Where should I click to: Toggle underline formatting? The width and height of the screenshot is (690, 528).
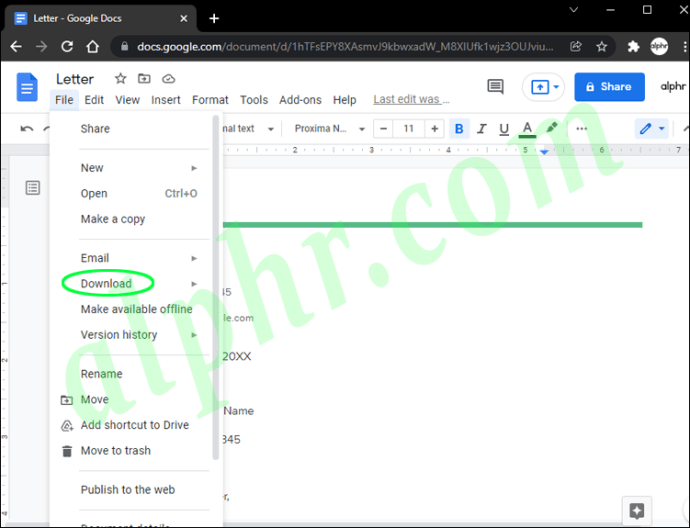504,128
